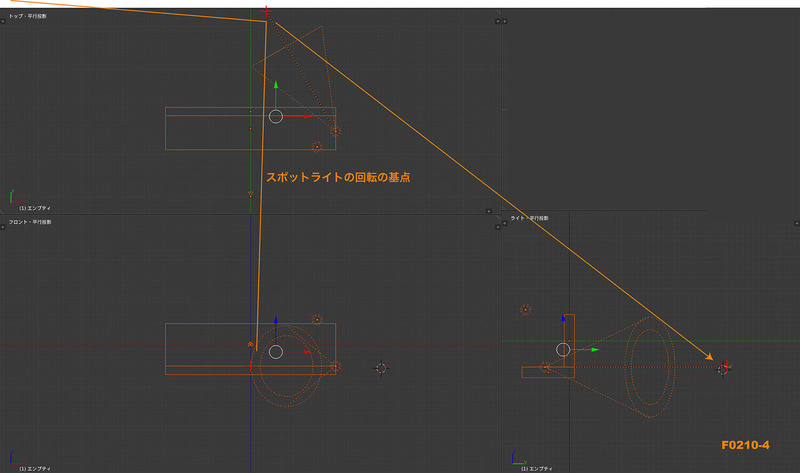This screenshot has height=473, width=800.
Task: Click the axis orientation indicator in Right view
Action: 518,458
